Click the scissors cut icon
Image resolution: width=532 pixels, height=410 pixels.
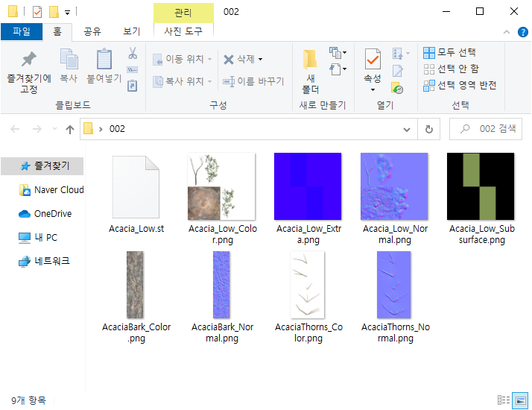[x=133, y=54]
